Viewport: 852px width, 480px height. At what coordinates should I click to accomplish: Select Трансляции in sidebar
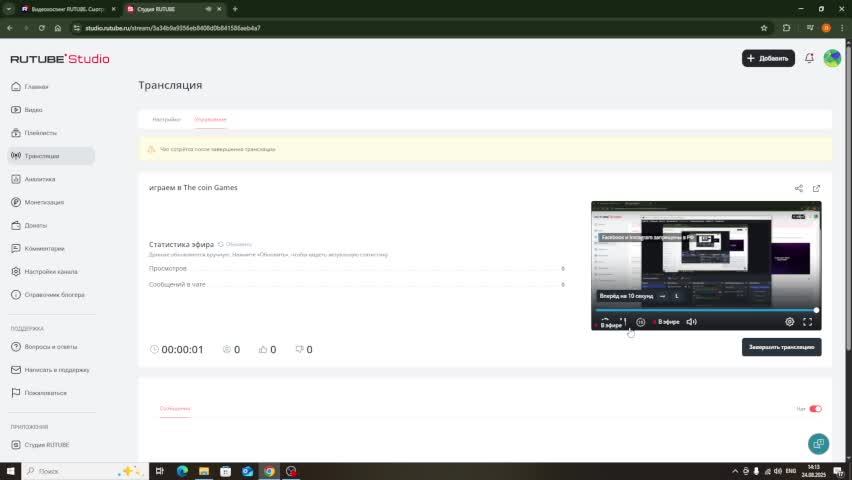click(52, 156)
